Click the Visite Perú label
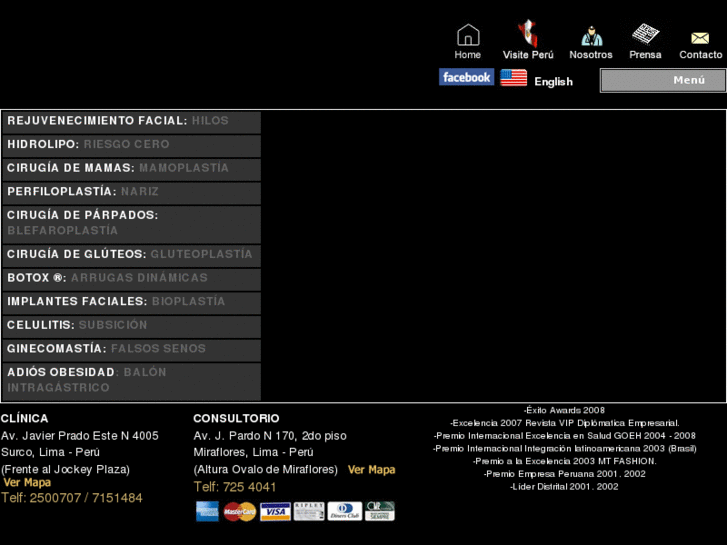The image size is (727, 545). tap(528, 55)
